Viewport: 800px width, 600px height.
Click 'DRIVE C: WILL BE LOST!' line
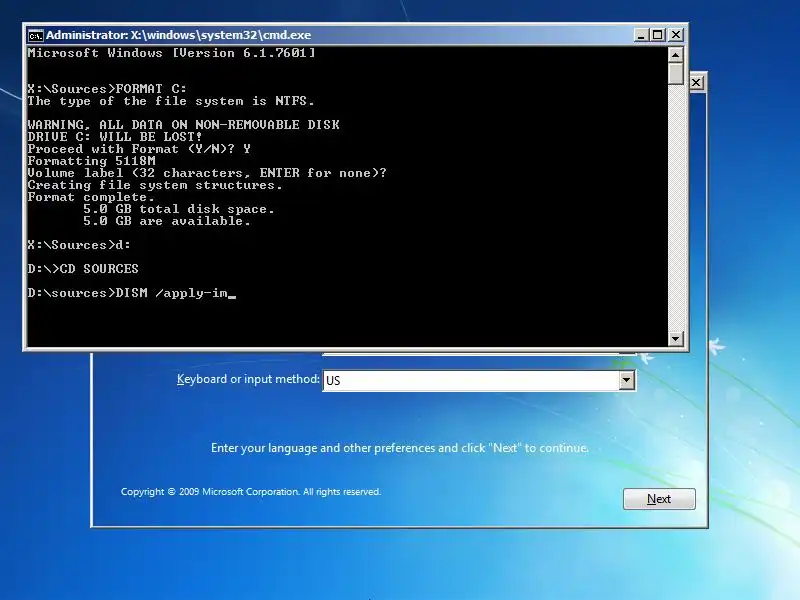pos(115,137)
